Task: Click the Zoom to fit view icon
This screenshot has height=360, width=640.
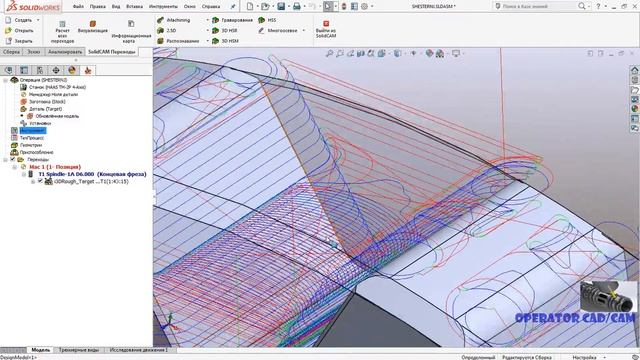Action: point(329,53)
